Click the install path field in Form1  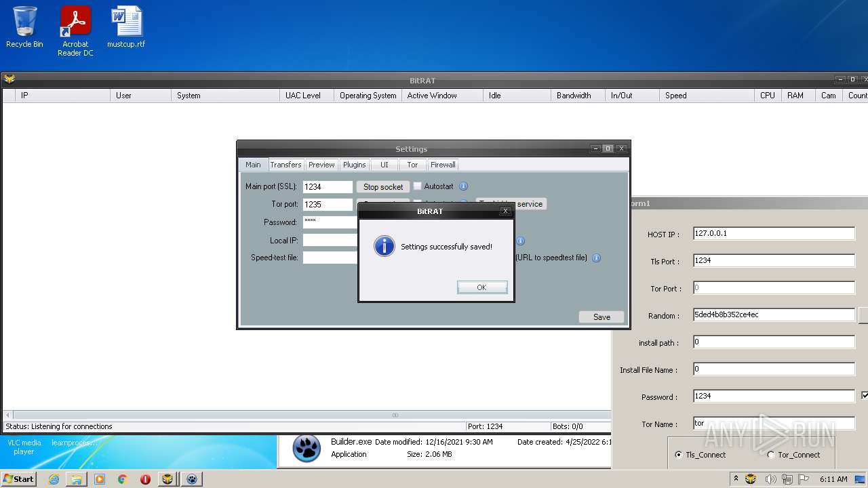pos(774,342)
